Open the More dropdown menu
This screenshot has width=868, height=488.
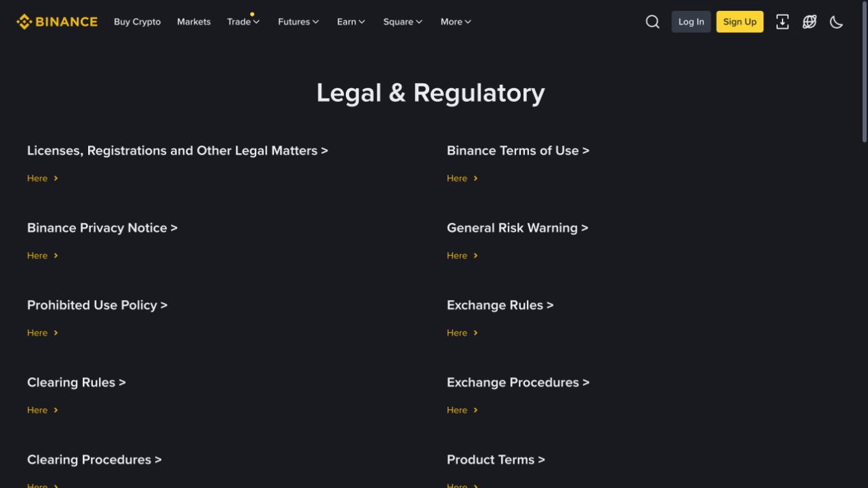coord(456,22)
